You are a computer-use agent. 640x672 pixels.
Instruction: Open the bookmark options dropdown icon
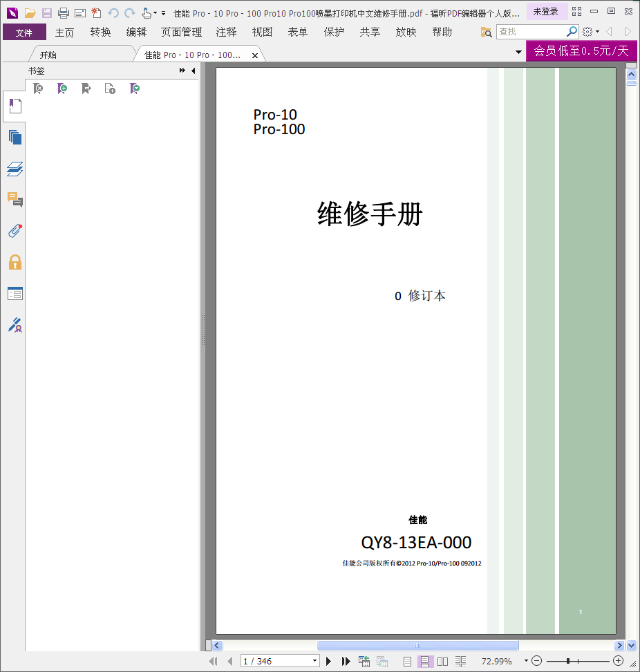[135, 88]
